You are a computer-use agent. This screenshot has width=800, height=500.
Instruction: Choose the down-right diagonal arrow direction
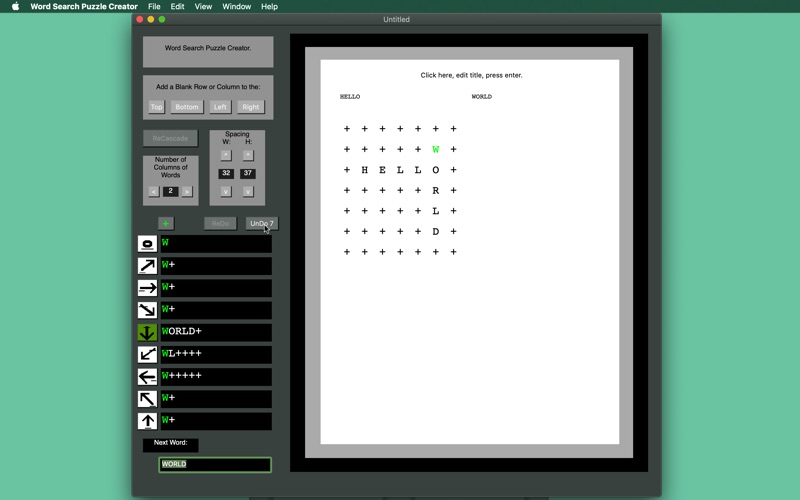[147, 310]
